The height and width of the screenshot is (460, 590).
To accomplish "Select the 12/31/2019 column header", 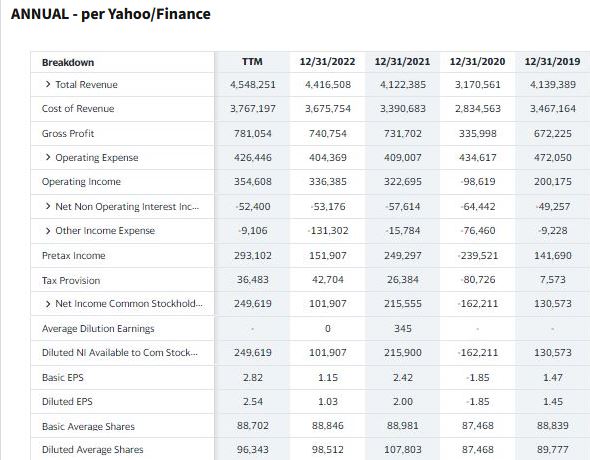I will [552, 62].
